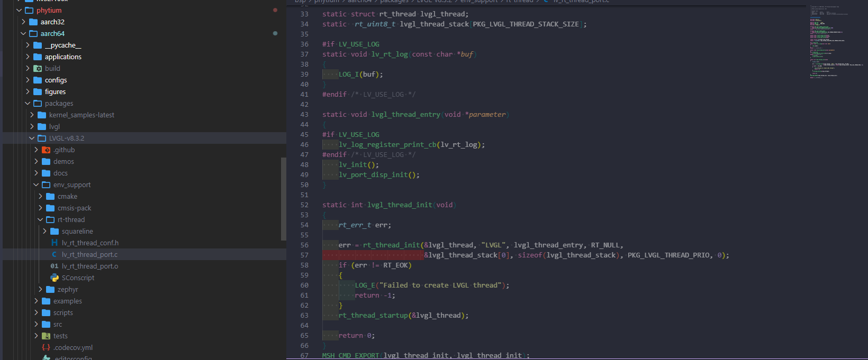Click the .github folder icon

click(x=46, y=150)
